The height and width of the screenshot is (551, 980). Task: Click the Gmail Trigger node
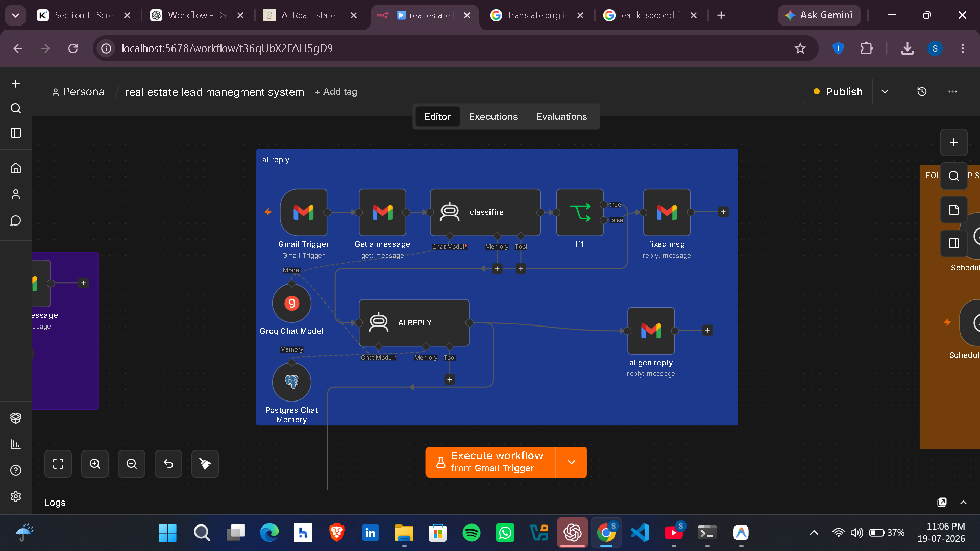pyautogui.click(x=303, y=212)
